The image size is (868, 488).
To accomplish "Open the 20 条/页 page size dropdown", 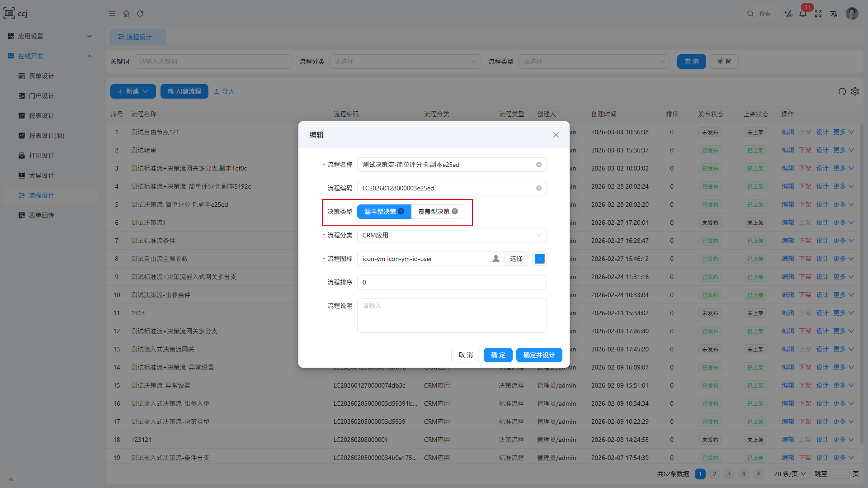I will tap(789, 474).
